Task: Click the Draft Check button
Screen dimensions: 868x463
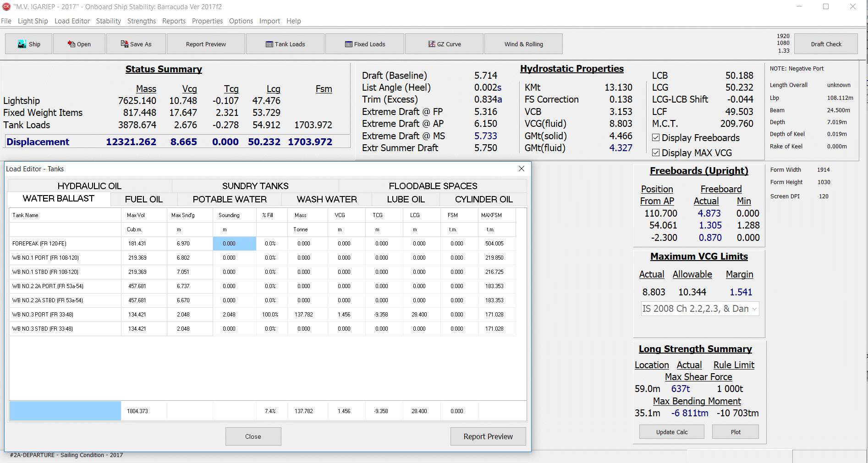Action: tap(826, 44)
